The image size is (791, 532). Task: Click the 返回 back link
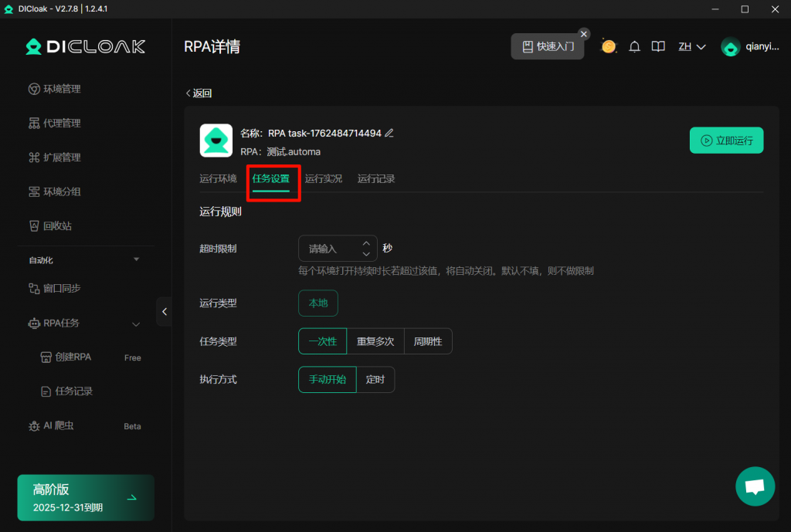[x=199, y=93]
